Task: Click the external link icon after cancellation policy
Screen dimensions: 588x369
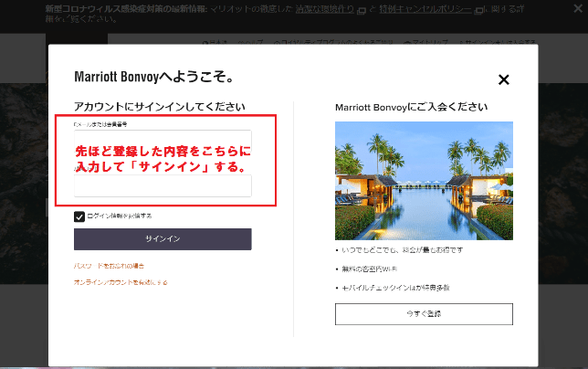Action: (x=478, y=10)
